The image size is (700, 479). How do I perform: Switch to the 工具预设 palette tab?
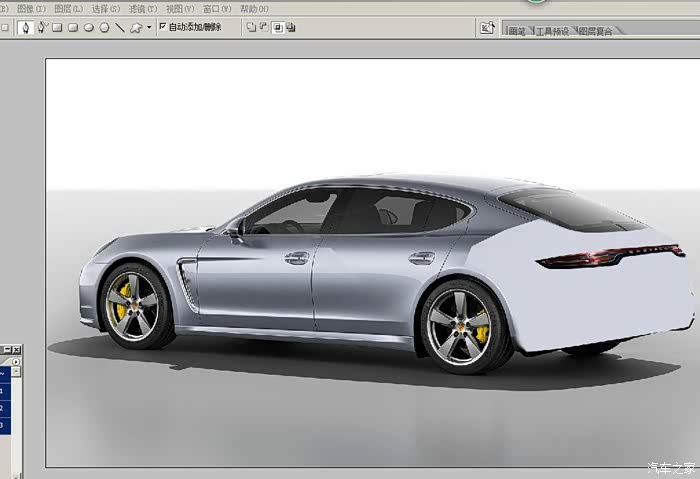tap(552, 31)
